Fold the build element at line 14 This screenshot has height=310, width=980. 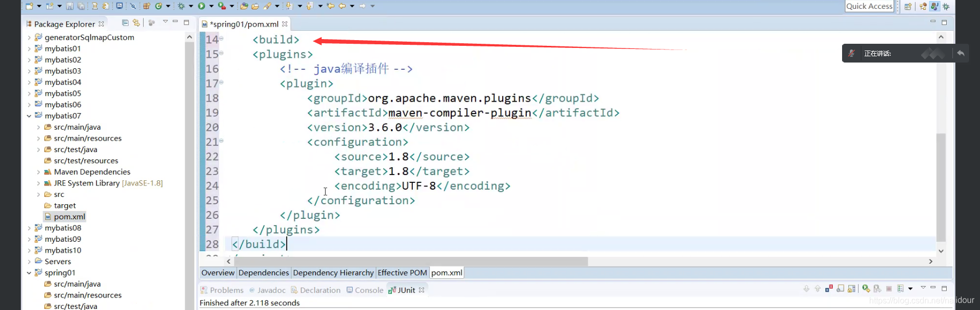(221, 38)
